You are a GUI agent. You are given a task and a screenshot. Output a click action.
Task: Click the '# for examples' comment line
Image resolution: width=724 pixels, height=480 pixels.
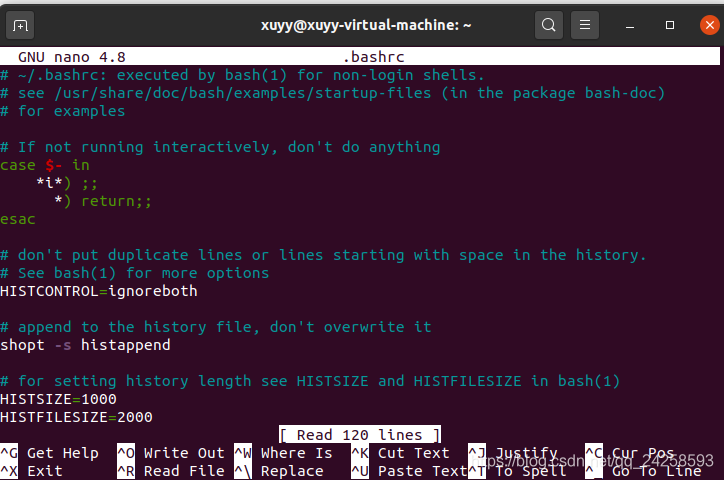(x=62, y=111)
